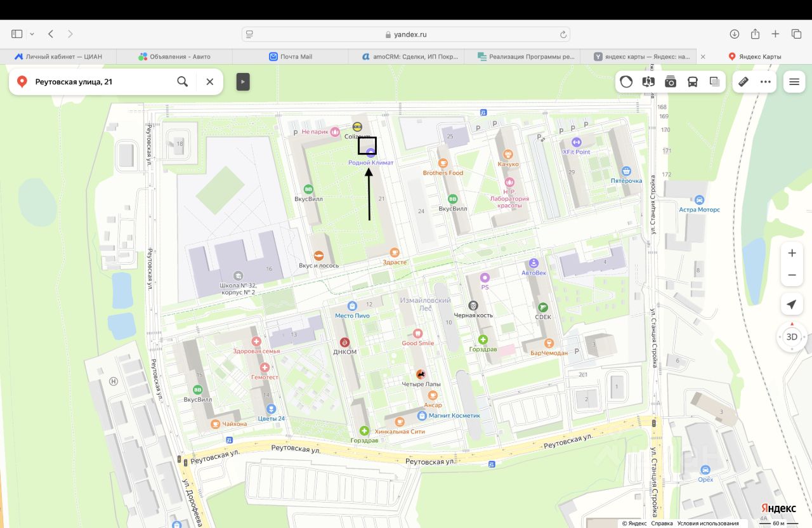Zoom out with the minus button

click(792, 275)
